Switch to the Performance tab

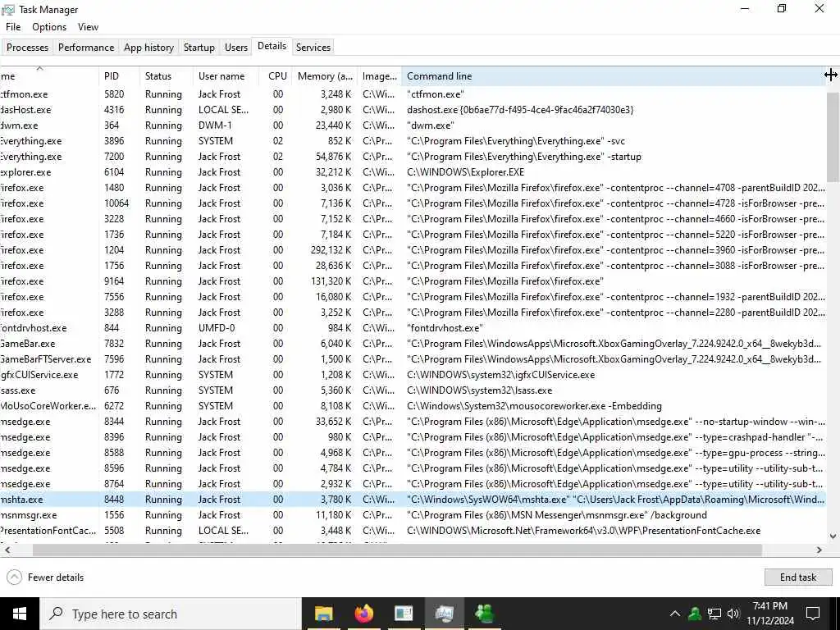click(85, 47)
